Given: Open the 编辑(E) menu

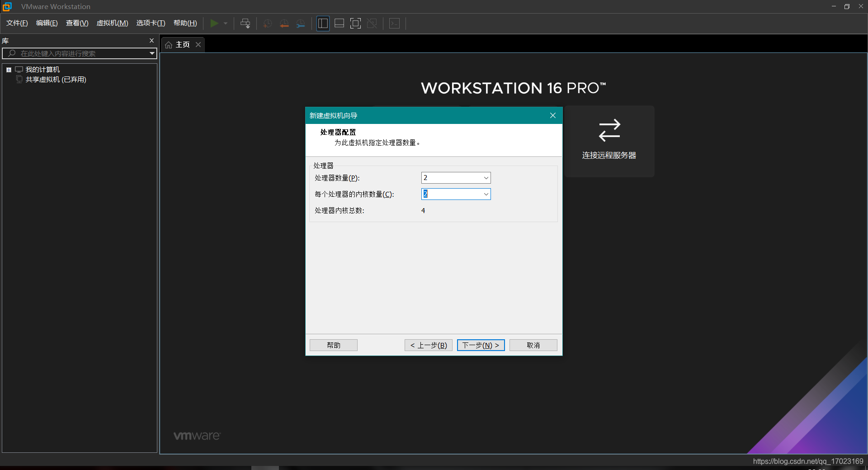Looking at the screenshot, I should [47, 23].
